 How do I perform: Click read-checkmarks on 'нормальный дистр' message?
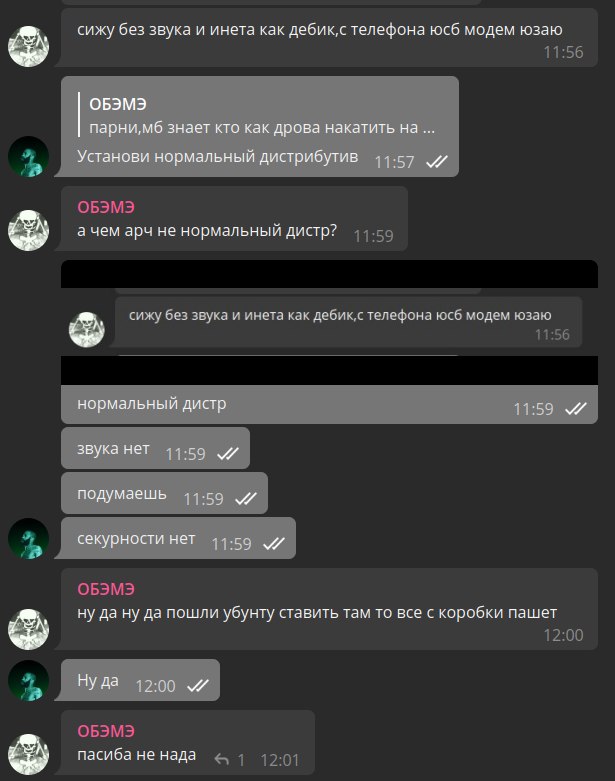pos(576,409)
